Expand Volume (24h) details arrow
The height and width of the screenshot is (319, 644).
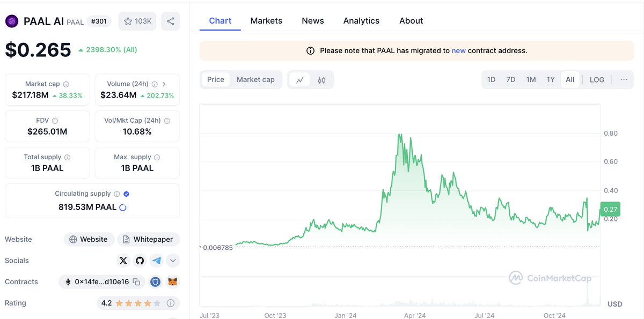pyautogui.click(x=164, y=84)
